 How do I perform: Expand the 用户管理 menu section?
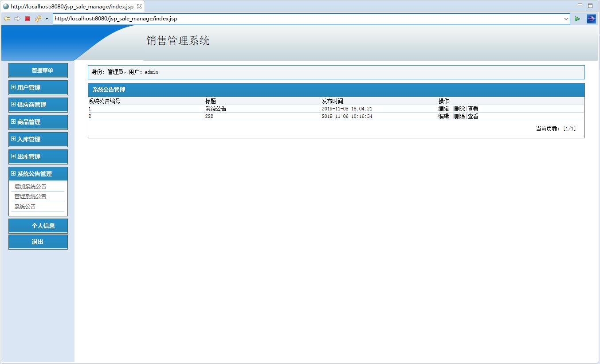click(38, 87)
